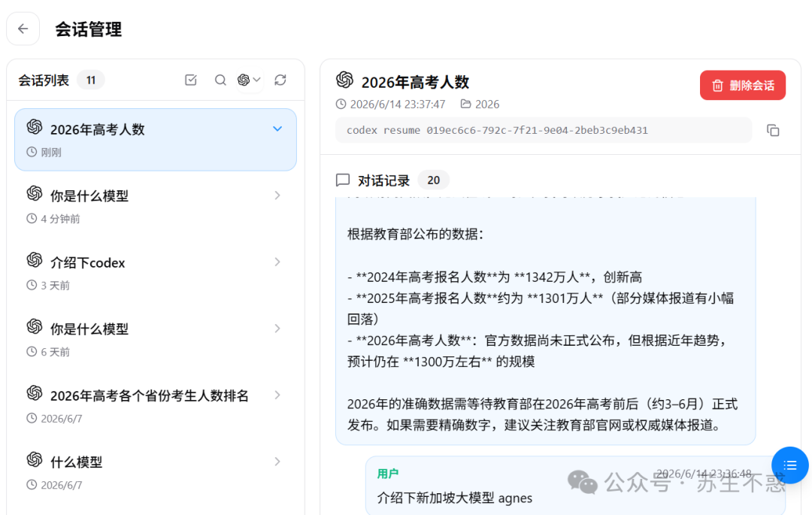Click the 6 天前 timestamp
The image size is (812, 515).
tap(55, 352)
